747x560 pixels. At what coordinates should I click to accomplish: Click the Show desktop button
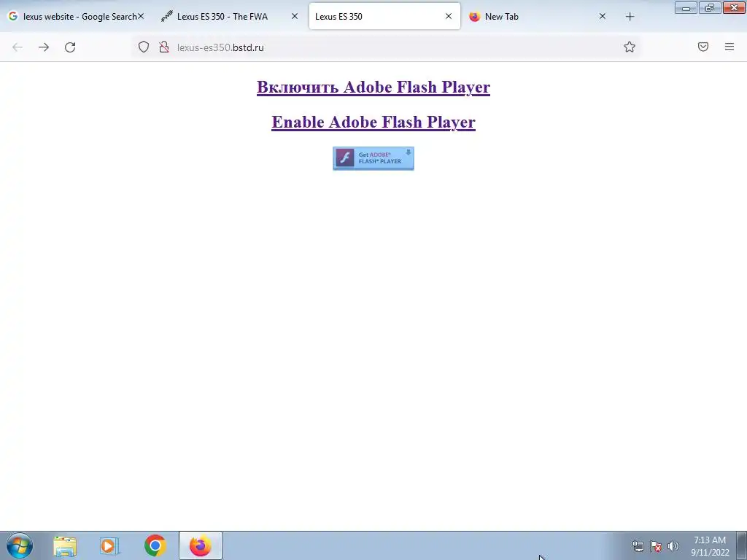[x=742, y=545]
